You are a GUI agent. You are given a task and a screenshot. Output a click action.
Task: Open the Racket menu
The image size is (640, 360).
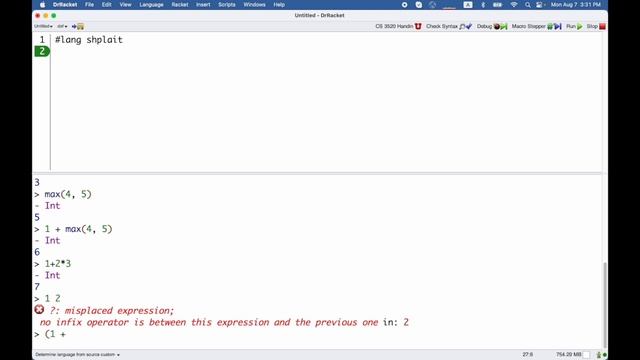pyautogui.click(x=180, y=4)
